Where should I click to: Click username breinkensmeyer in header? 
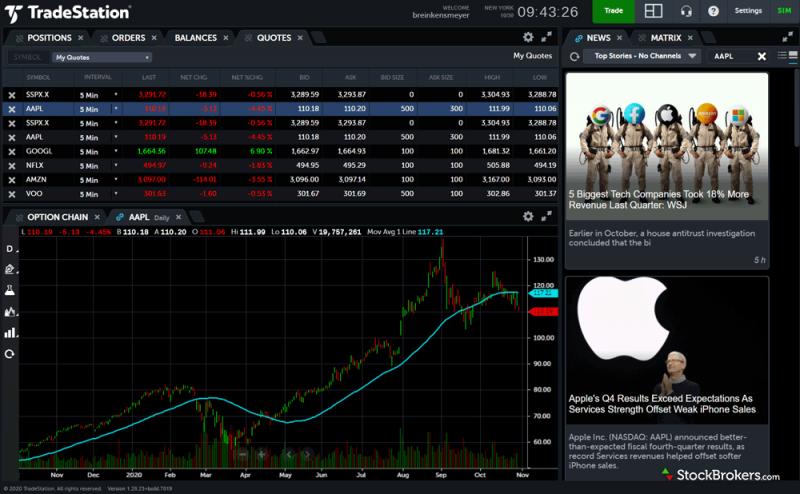pyautogui.click(x=441, y=15)
